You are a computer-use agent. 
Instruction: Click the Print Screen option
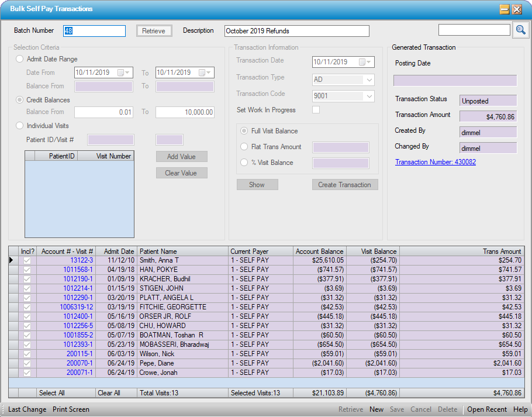point(71,409)
